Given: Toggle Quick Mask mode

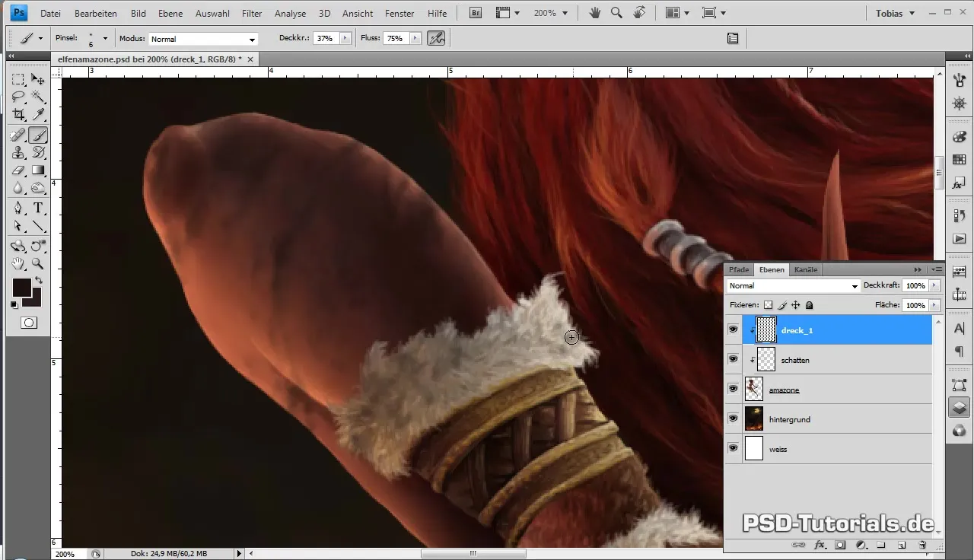Looking at the screenshot, I should 28,323.
